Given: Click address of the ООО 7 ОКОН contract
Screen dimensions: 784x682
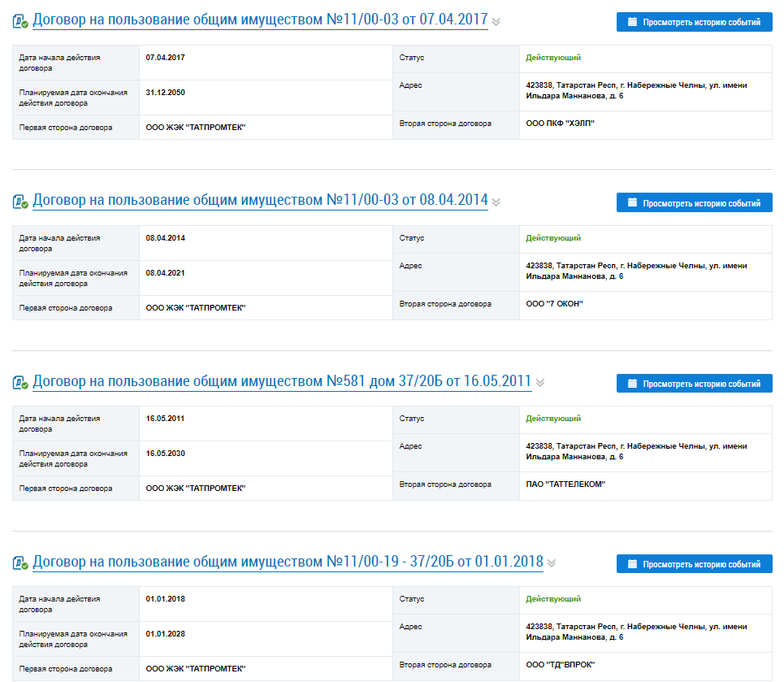Looking at the screenshot, I should tap(636, 271).
